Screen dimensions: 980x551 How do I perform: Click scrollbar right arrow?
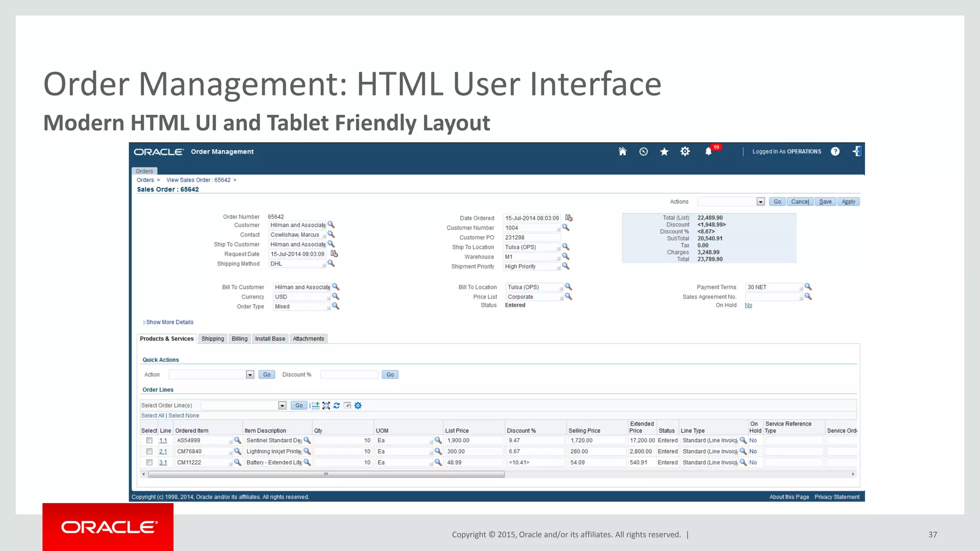pos(853,474)
